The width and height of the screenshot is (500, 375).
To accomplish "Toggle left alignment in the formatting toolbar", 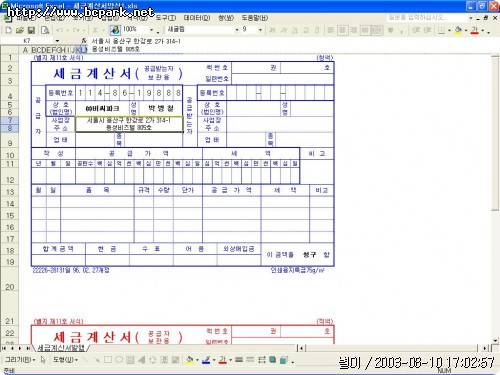I will (331, 30).
